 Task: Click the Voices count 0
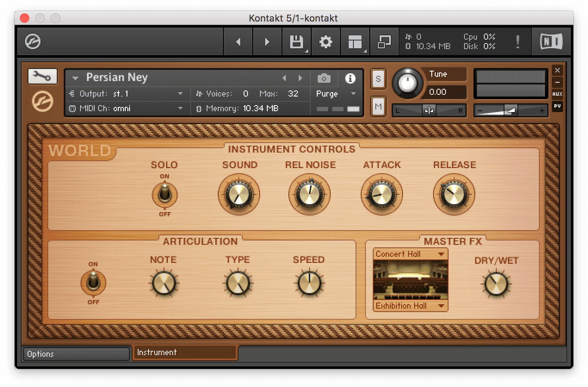[x=246, y=94]
